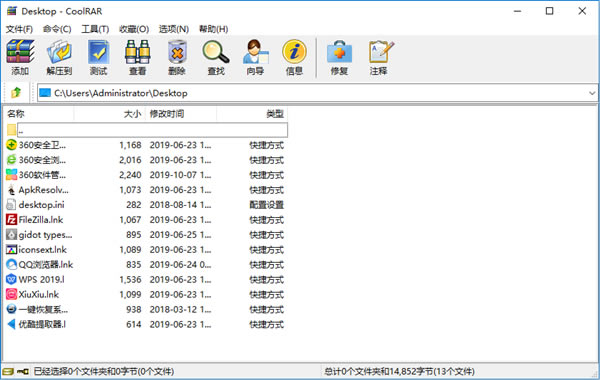Click size value 1,168
The width and height of the screenshot is (600, 380).
pos(130,145)
